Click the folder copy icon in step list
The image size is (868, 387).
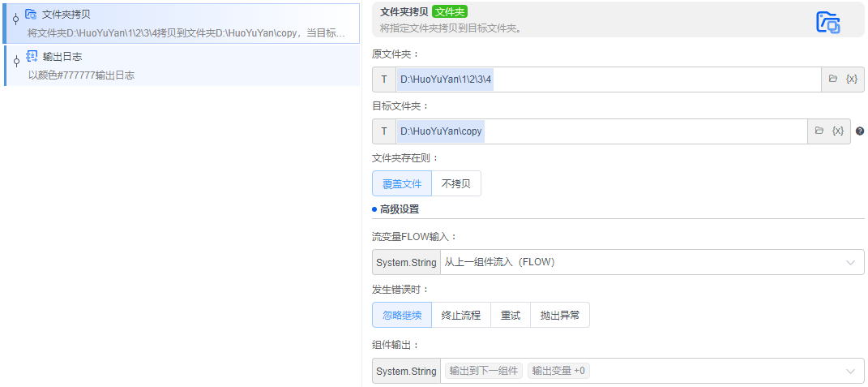coord(31,15)
